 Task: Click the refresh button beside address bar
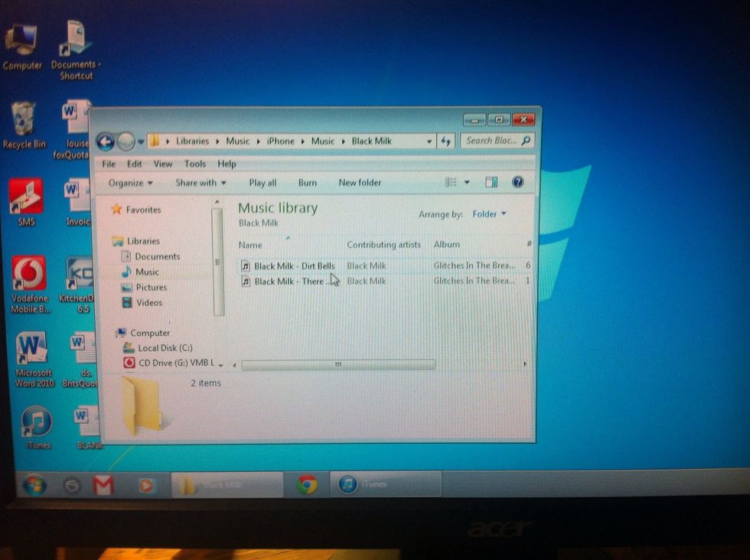445,141
